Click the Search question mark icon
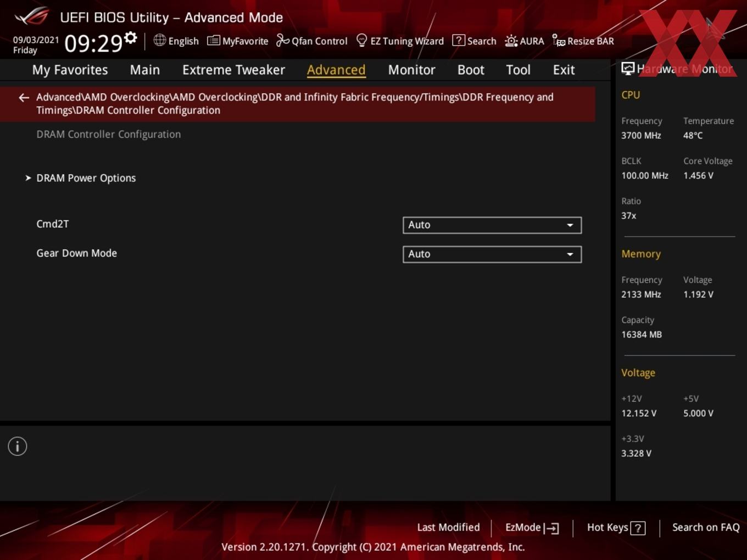This screenshot has width=747, height=560. 458,40
